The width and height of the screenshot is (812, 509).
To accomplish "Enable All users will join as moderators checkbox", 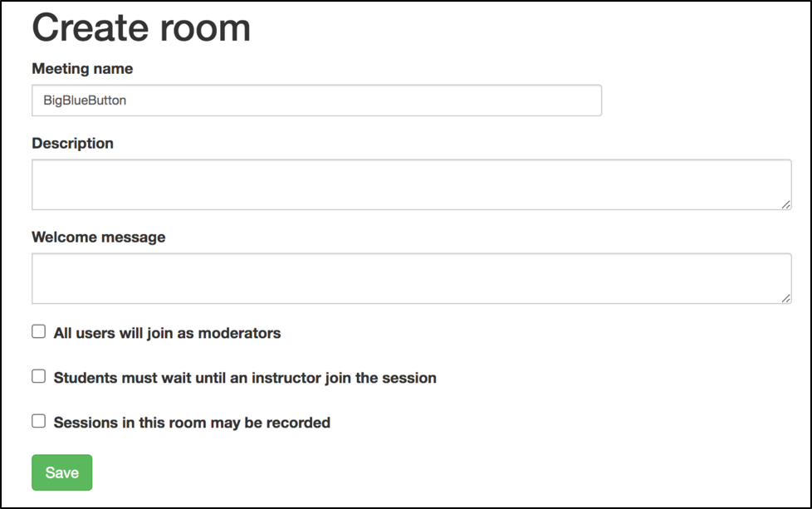I will tap(38, 332).
